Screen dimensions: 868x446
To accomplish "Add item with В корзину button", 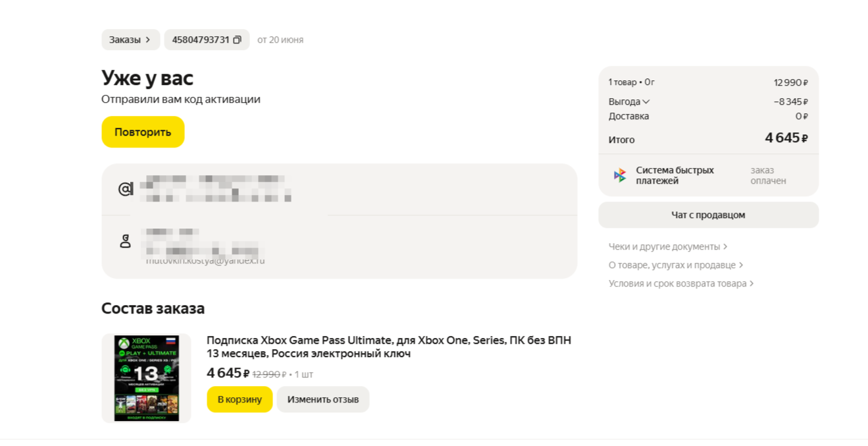I will pos(240,399).
